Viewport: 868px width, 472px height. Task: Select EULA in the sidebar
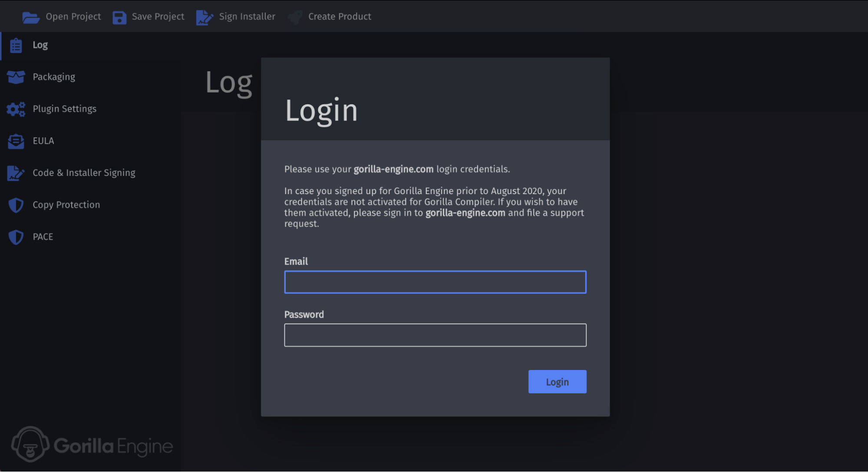43,141
